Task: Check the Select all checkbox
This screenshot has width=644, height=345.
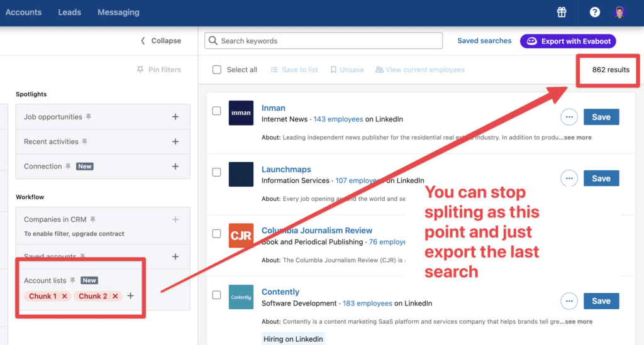Action: click(217, 70)
